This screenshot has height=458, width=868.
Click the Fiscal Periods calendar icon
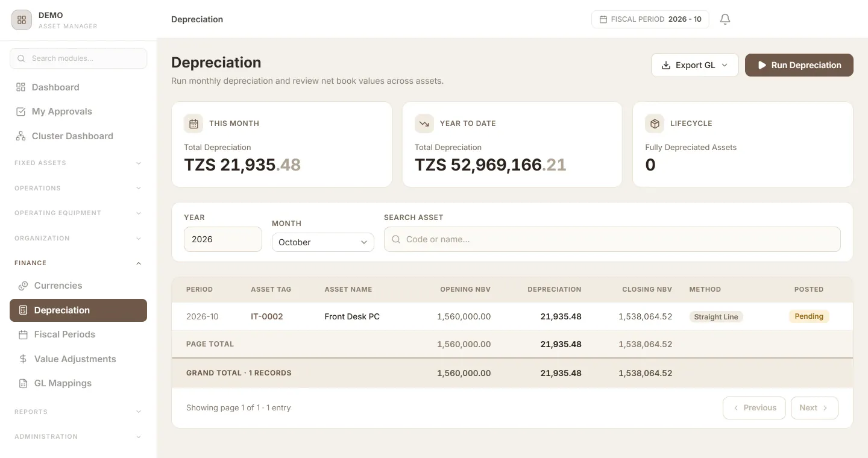(24, 334)
